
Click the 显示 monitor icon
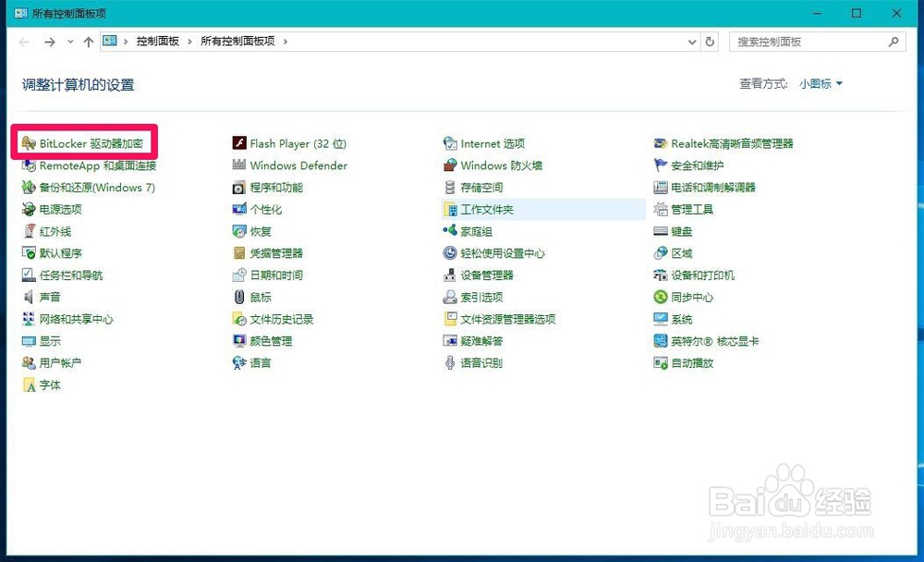pos(29,341)
